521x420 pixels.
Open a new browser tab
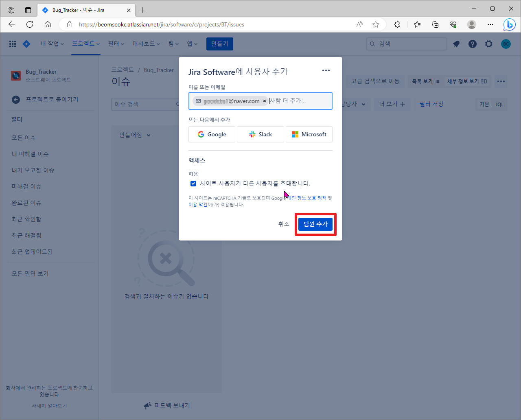[x=142, y=10]
